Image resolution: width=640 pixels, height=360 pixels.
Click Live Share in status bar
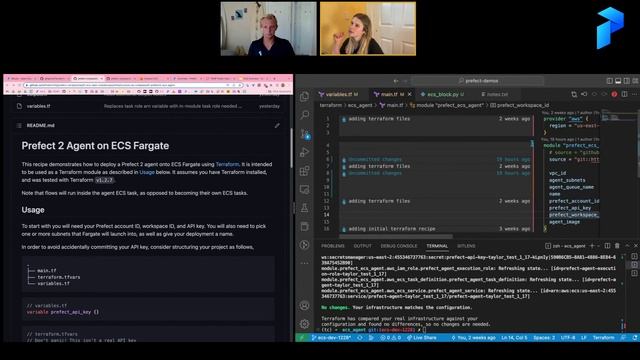pos(421,338)
